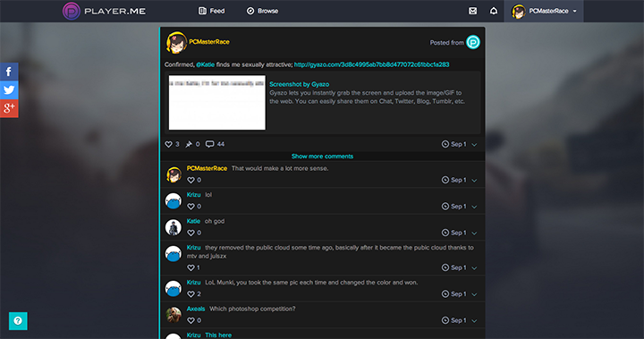Click Katie's comment avatar
Viewport: 644px width, 339px height.
[x=174, y=227]
